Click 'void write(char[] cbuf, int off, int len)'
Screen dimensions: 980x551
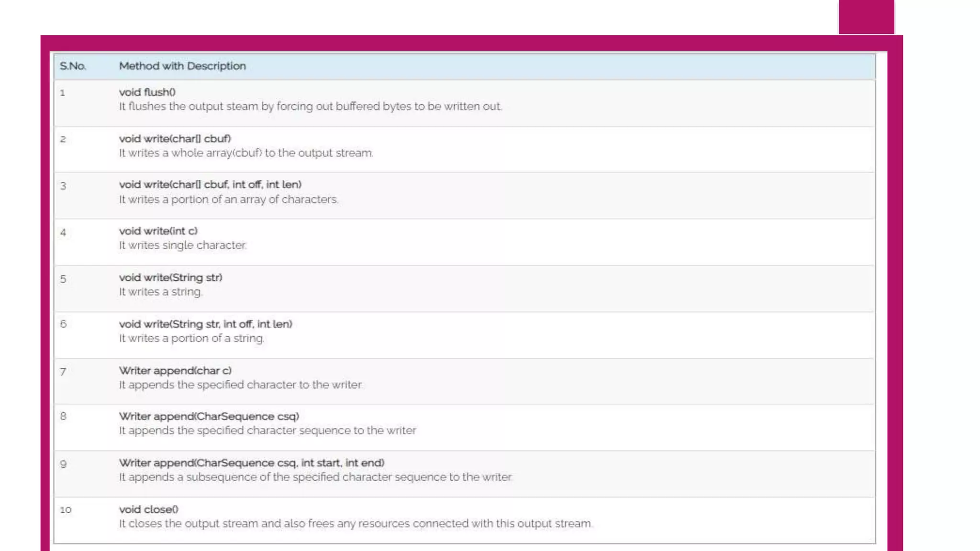tap(210, 185)
